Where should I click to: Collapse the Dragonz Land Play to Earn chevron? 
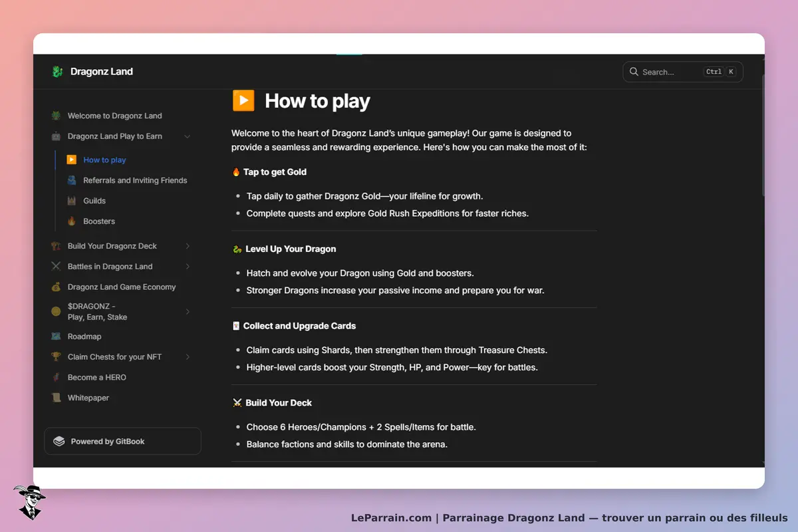click(x=188, y=136)
